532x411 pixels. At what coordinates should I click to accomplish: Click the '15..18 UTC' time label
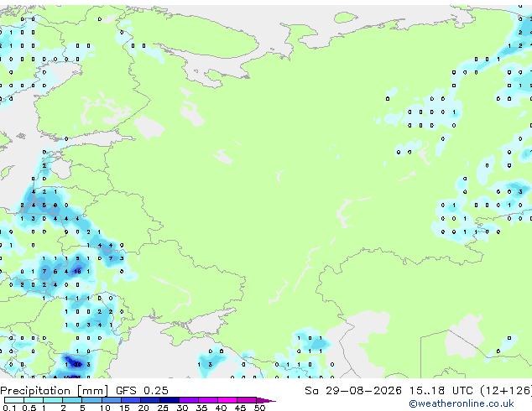(441, 391)
